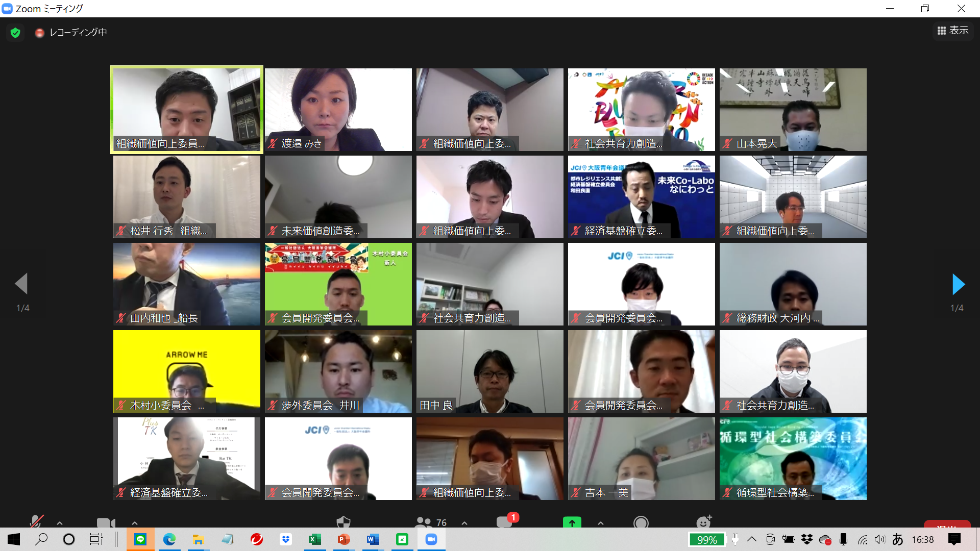The height and width of the screenshot is (551, 980).
Task: Click the green encryption shield icon
Action: point(15,33)
